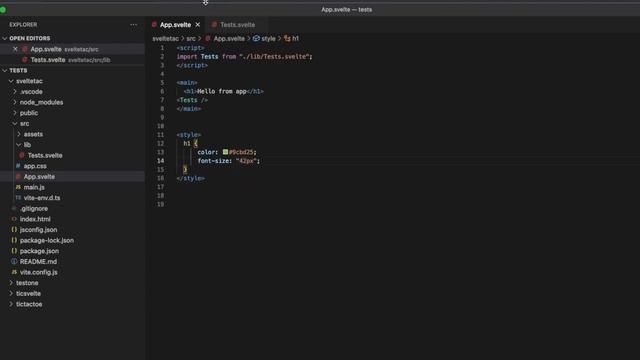Click the <Tests /> component tag in code
Viewport: 640px width, 360px height.
pos(192,100)
